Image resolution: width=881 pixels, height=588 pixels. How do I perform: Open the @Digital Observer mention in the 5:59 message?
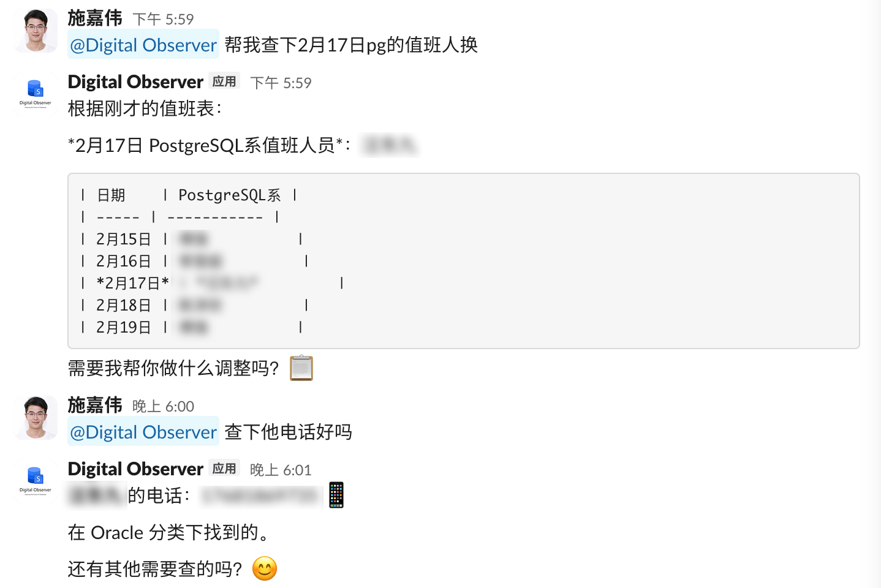tap(143, 45)
